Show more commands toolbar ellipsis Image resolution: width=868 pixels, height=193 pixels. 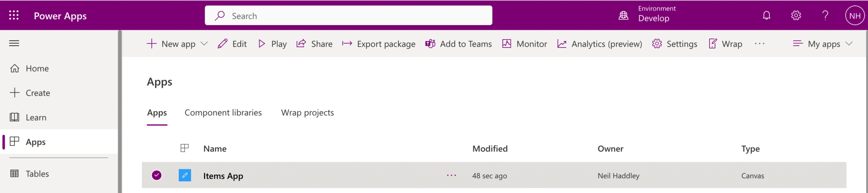[759, 44]
